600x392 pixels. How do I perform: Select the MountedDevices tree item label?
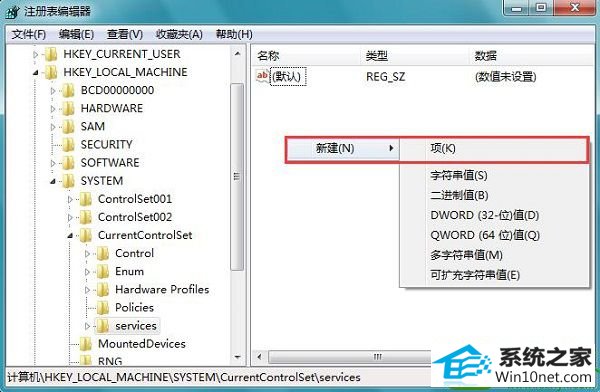tap(142, 344)
